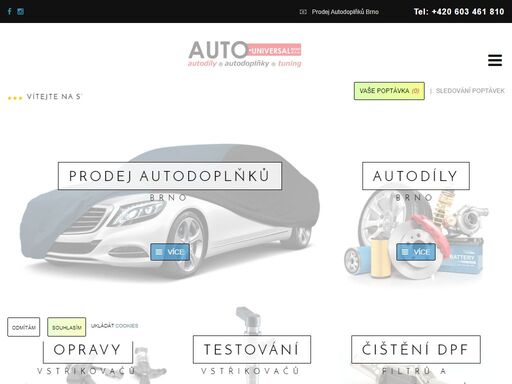512x384 pixels.
Task: Accept cookies with Souhlasím button
Action: pyautogui.click(x=67, y=327)
